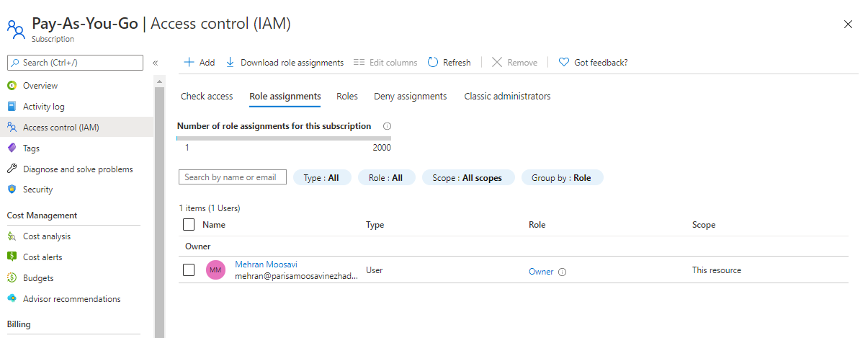
Task: Click the search magnifier icon in sidebar search
Action: coord(15,63)
